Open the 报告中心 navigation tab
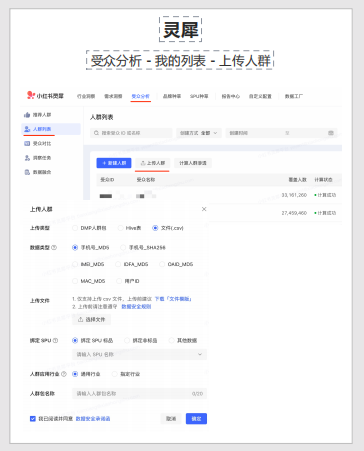Image resolution: width=364 pixels, height=451 pixels. [231, 96]
